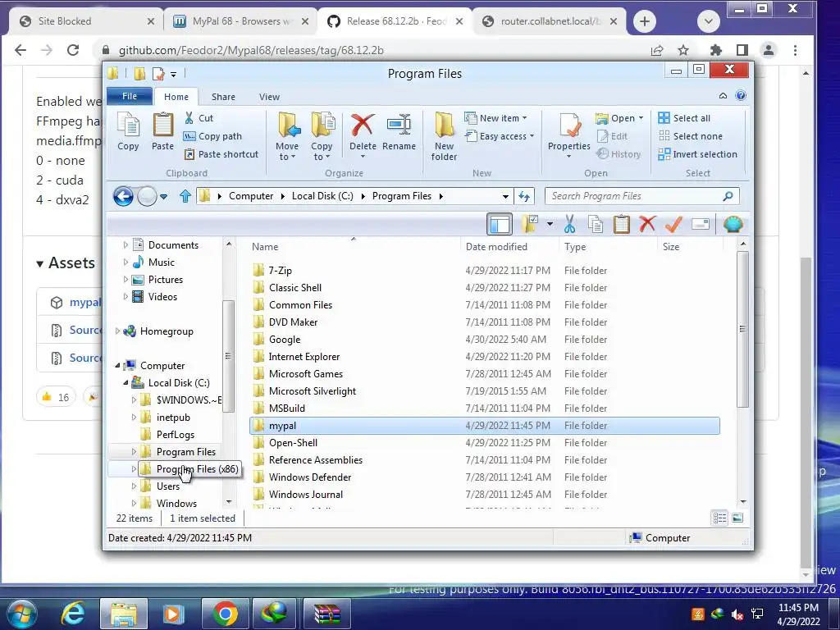Open Chrome extensions puzzle icon
The image size is (840, 630).
pos(715,50)
